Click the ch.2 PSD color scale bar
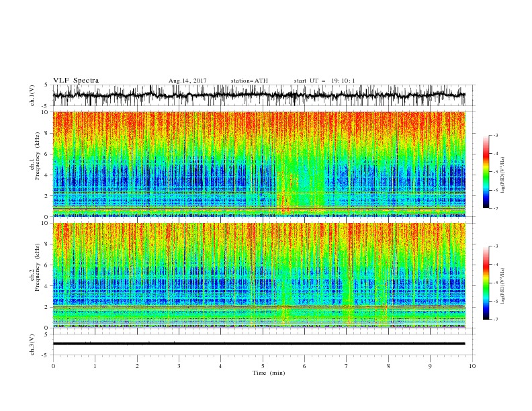 pyautogui.click(x=486, y=283)
